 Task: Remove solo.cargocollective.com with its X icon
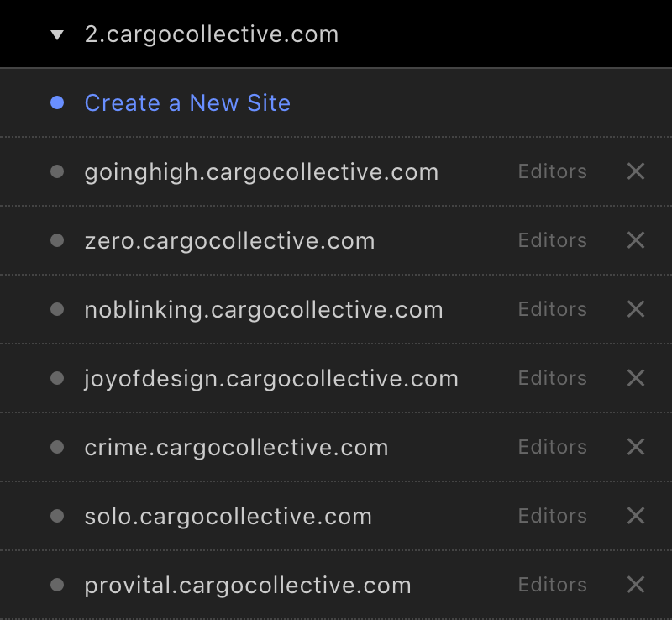(x=636, y=516)
